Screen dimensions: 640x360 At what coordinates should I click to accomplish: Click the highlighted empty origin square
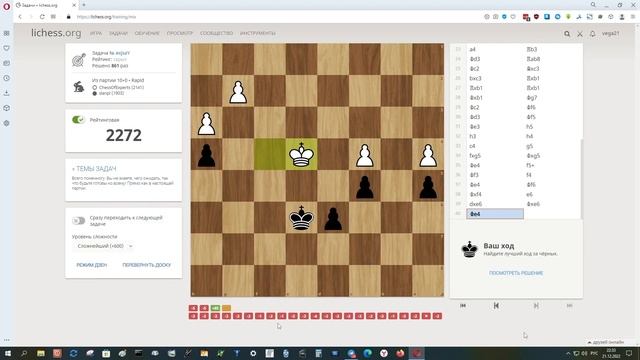point(270,155)
